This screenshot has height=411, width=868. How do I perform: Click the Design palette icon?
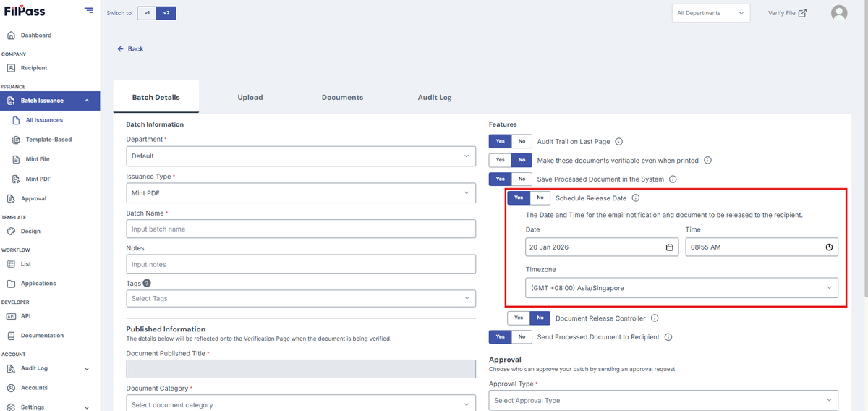11,232
